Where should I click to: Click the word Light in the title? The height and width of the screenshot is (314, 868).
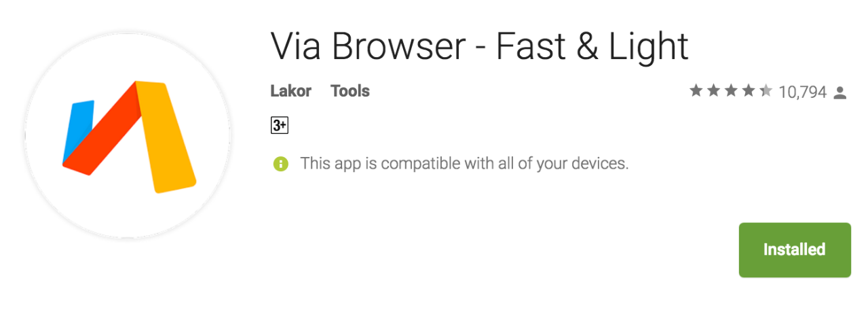pyautogui.click(x=642, y=46)
